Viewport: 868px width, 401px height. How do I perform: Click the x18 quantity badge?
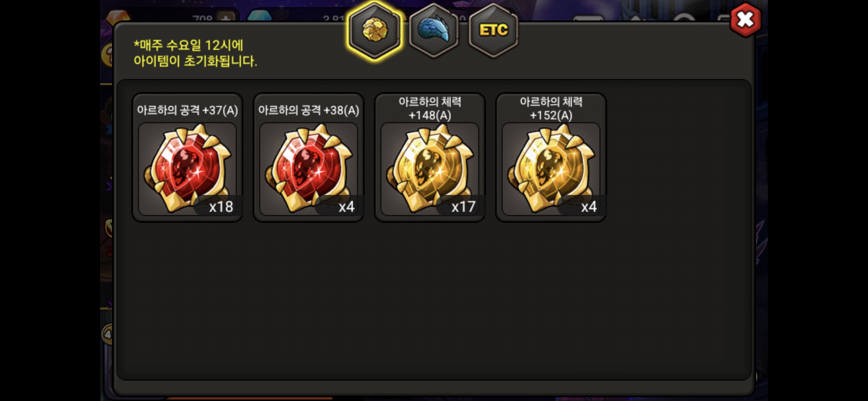[221, 206]
